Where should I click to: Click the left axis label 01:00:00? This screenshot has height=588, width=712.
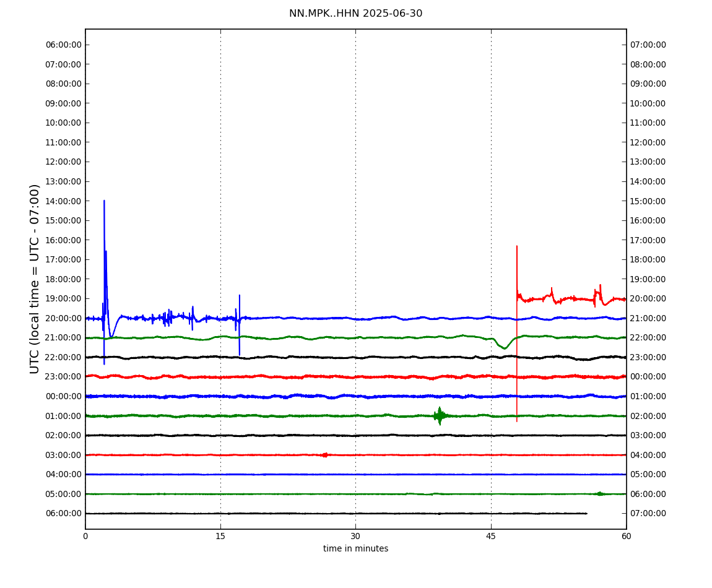coord(64,416)
